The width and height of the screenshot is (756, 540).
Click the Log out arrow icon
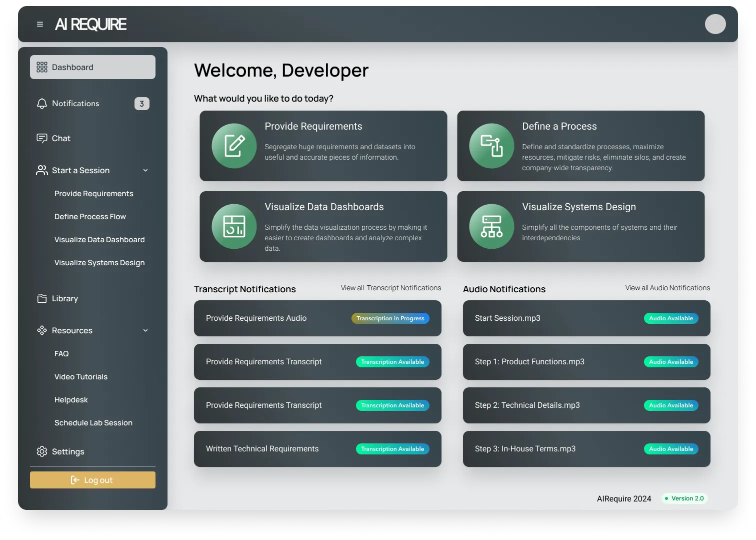tap(75, 480)
